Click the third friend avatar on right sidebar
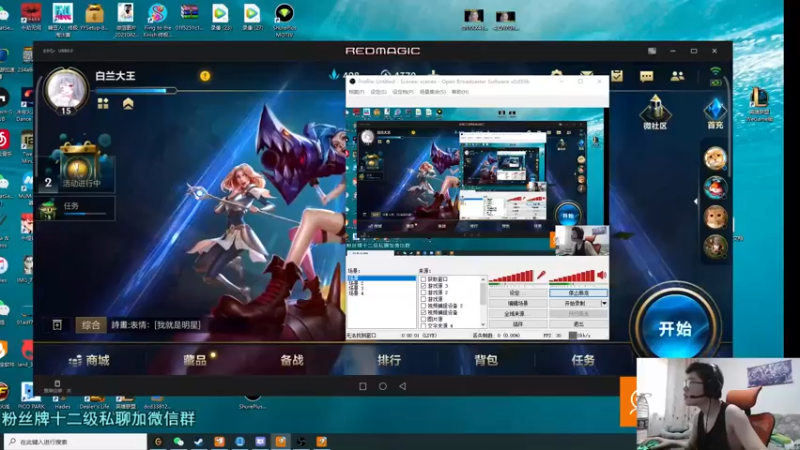The height and width of the screenshot is (450, 800). (715, 217)
